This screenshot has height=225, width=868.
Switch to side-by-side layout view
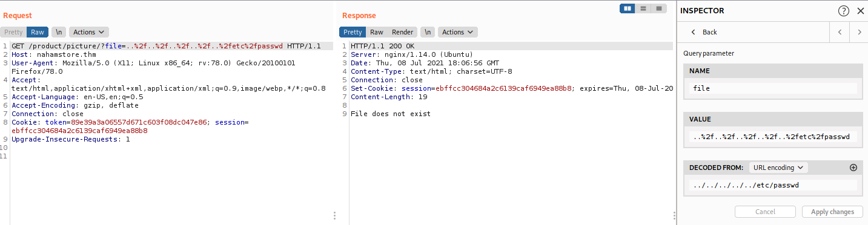tap(628, 8)
